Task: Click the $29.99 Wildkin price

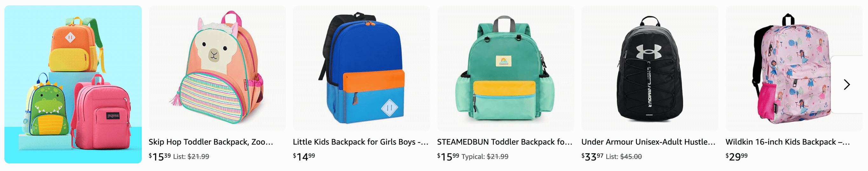Action: tap(737, 156)
